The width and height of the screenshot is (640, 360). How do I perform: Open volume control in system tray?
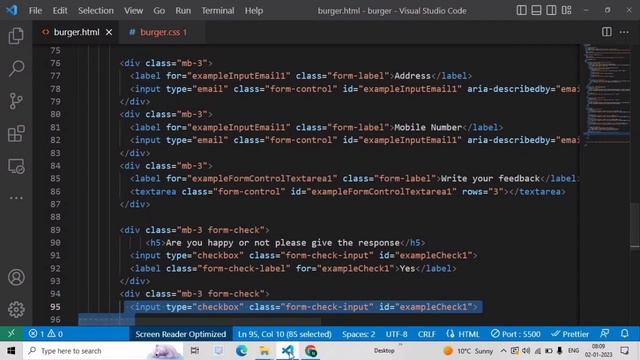[x=526, y=351]
